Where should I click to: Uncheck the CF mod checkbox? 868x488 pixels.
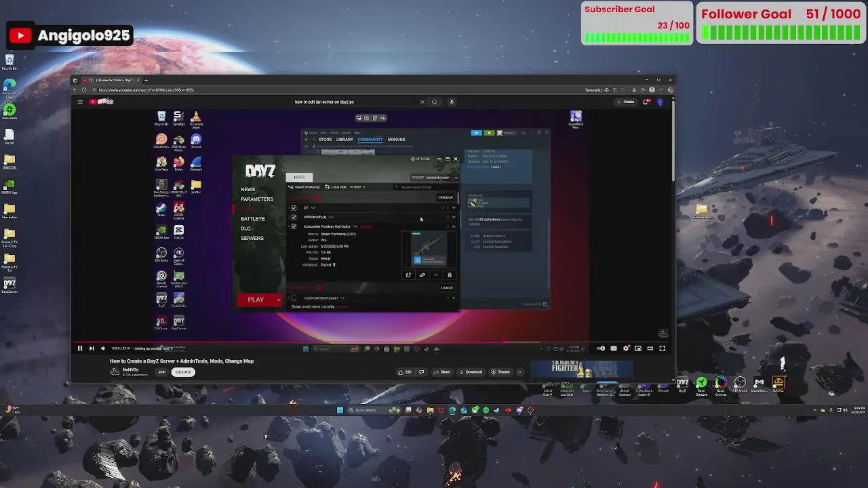(x=294, y=207)
